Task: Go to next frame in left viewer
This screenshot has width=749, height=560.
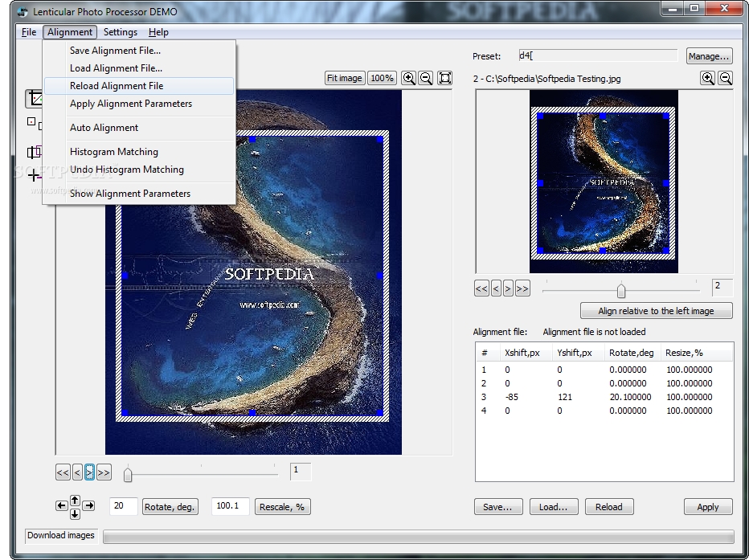Action: pos(89,472)
